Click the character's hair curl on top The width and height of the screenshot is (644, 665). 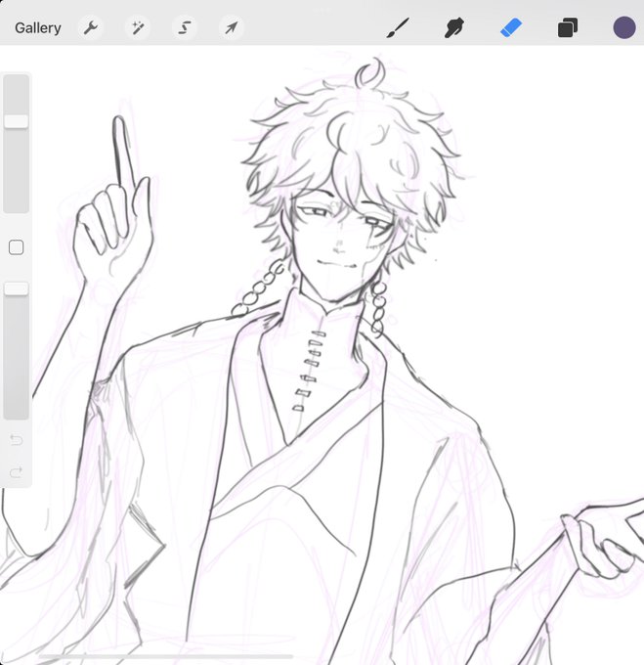369,74
